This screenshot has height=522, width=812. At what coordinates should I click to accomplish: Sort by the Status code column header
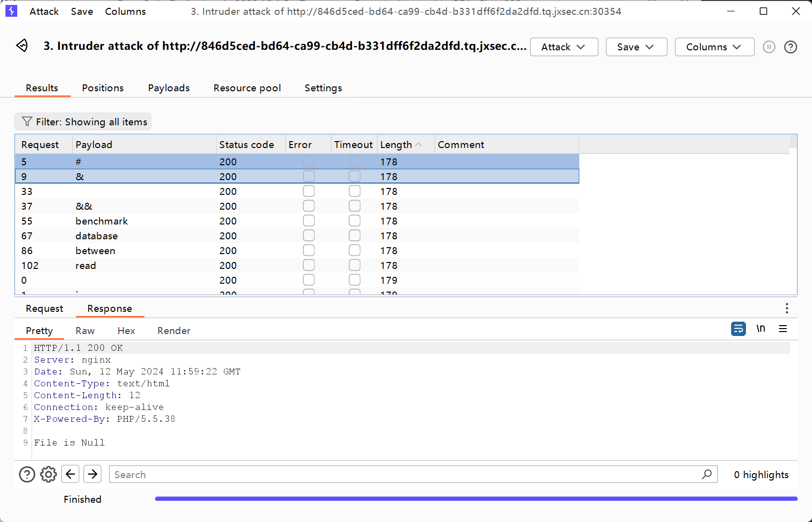251,145
